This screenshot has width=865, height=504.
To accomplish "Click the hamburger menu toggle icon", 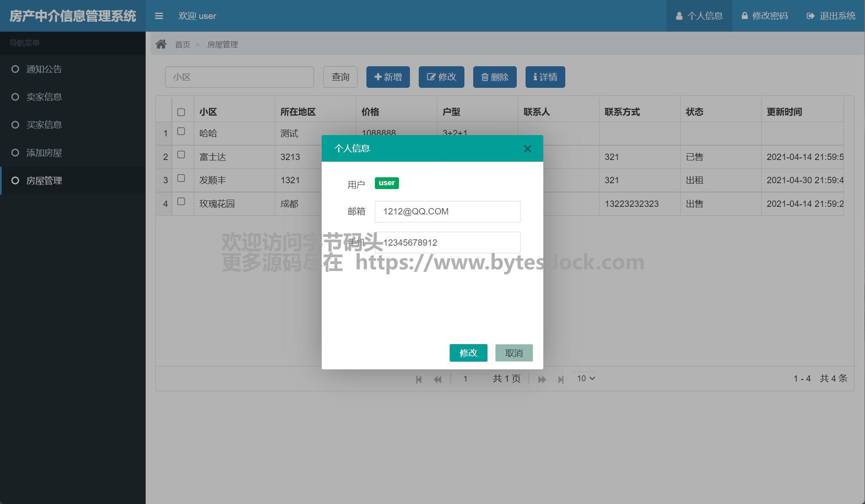I will pos(159,16).
